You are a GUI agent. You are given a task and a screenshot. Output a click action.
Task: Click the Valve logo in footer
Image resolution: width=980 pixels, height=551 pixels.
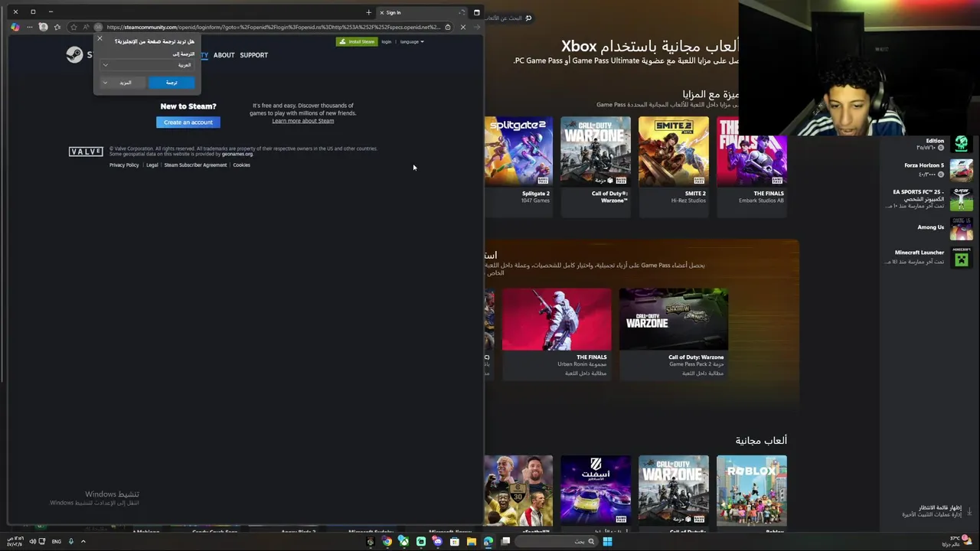coord(86,152)
